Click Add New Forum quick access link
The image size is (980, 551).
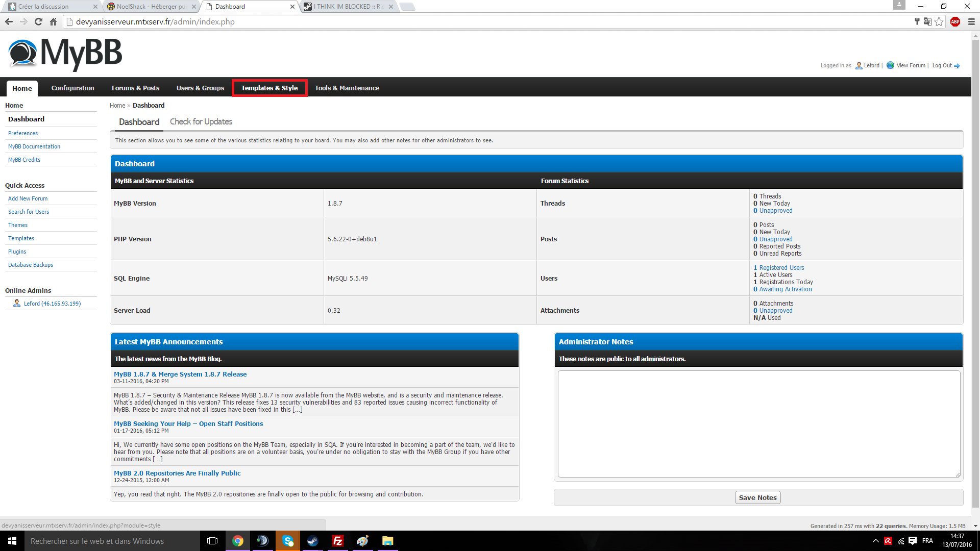point(28,198)
